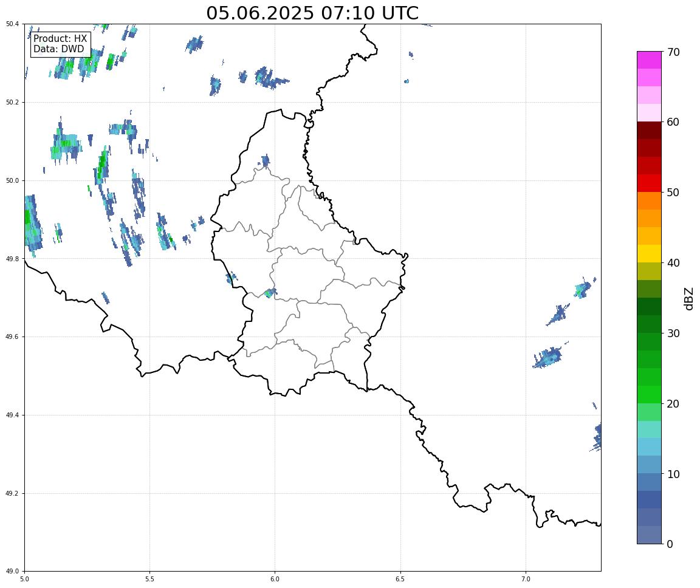The height and width of the screenshot is (588, 700).
Task: Click the colorbar tick label '30'
Action: (673, 333)
